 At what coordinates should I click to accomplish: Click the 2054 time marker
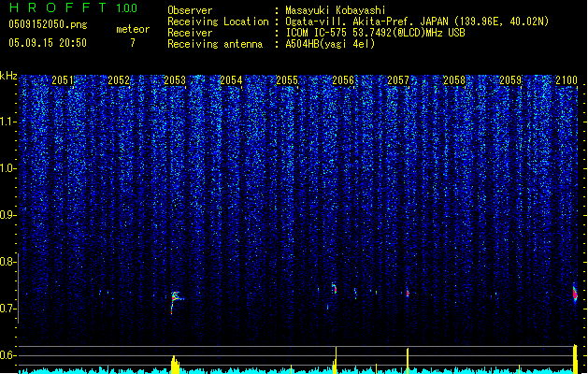pyautogui.click(x=231, y=80)
